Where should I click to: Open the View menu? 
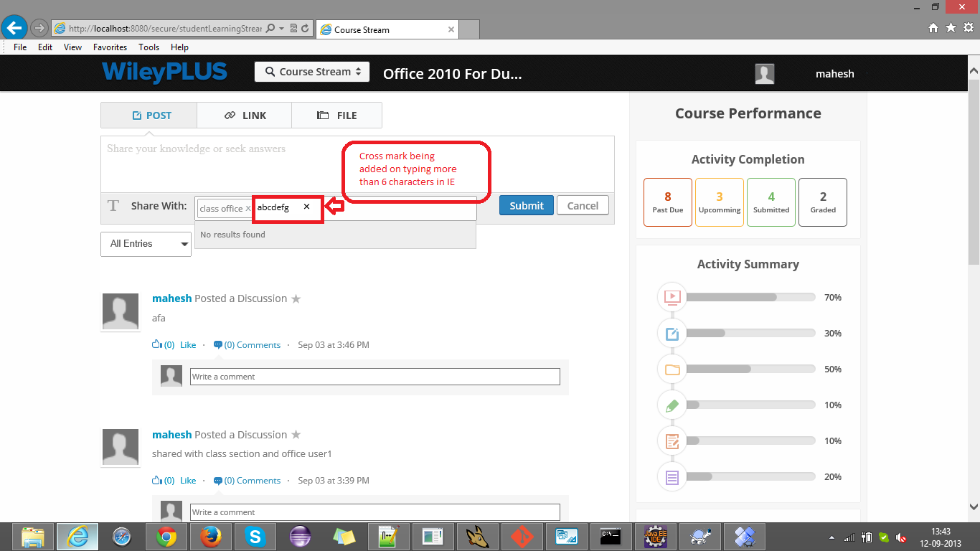click(72, 47)
